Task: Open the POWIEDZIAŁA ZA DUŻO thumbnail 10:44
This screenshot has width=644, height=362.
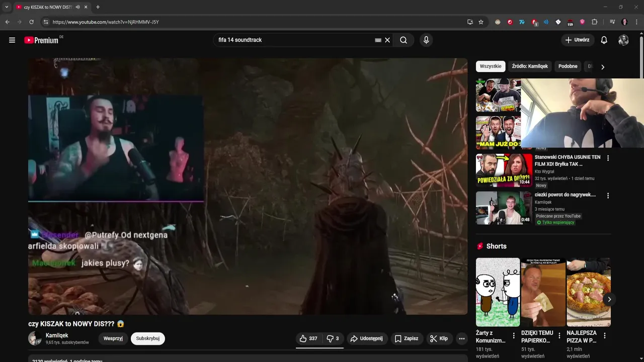Action: (x=504, y=170)
